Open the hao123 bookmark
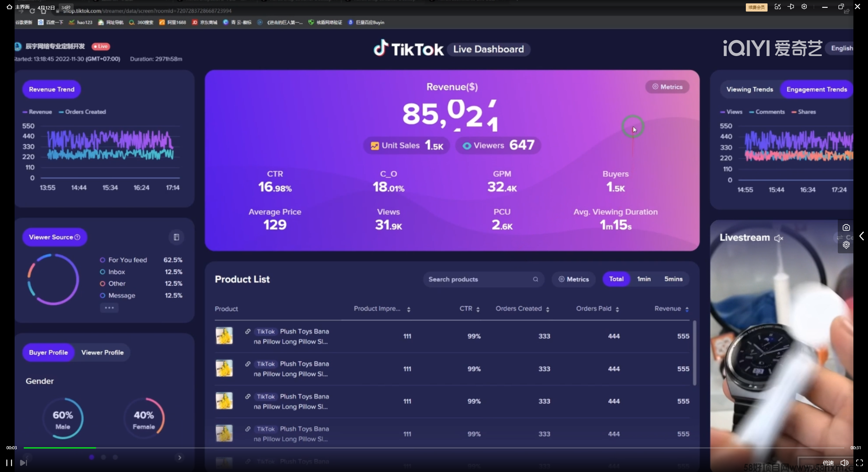Screen dimensions: 868x472 [x=80, y=22]
